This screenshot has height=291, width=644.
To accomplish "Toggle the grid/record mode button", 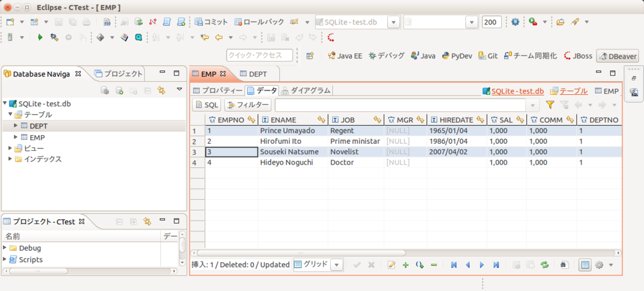I will click(x=586, y=265).
